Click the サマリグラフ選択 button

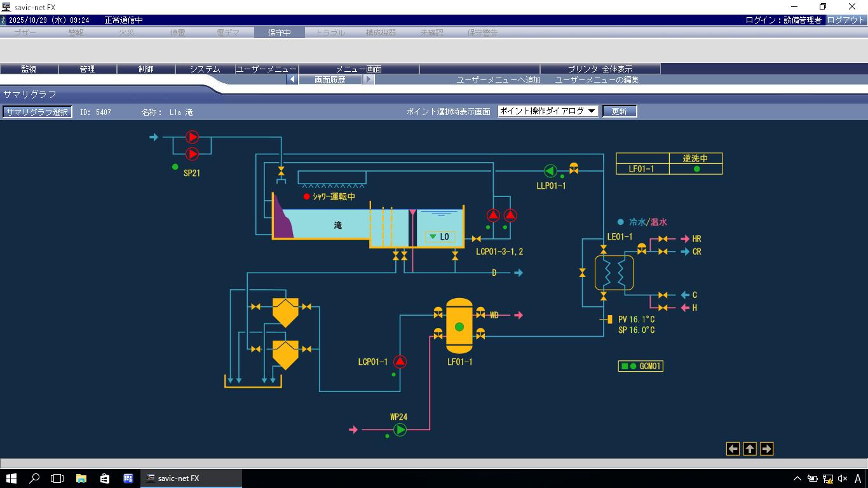point(37,112)
